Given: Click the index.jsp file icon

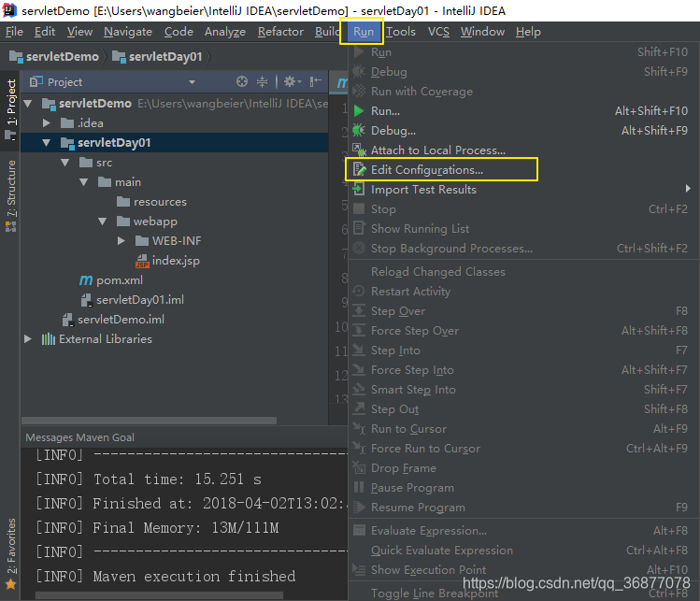Looking at the screenshot, I should [x=142, y=261].
